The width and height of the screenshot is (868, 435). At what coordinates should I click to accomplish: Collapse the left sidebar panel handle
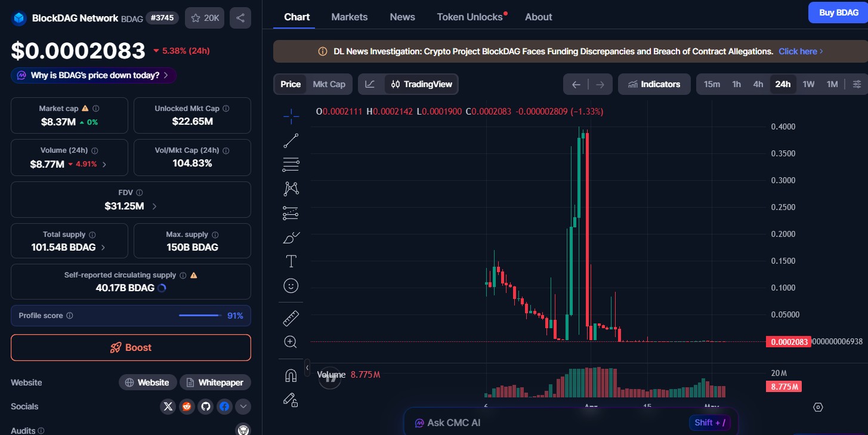coord(307,368)
